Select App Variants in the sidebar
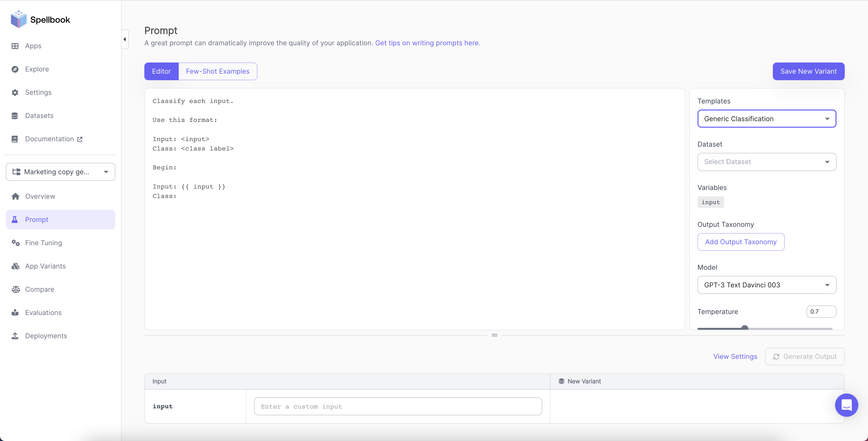The width and height of the screenshot is (868, 441). tap(45, 266)
